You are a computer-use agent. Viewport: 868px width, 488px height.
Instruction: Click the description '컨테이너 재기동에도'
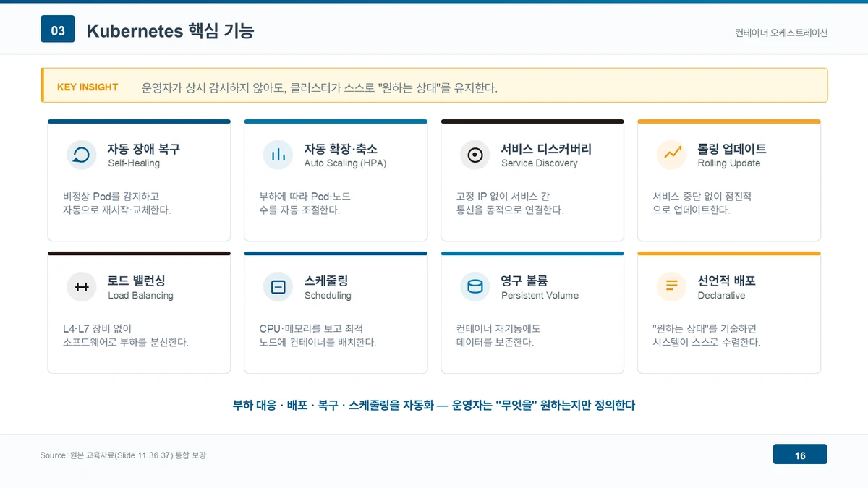pos(498,328)
